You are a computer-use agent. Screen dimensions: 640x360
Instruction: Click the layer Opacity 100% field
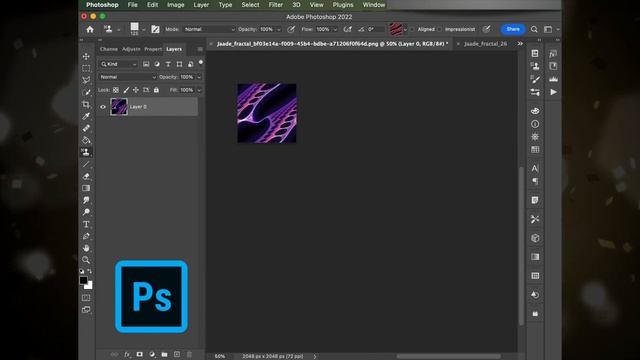click(x=187, y=77)
